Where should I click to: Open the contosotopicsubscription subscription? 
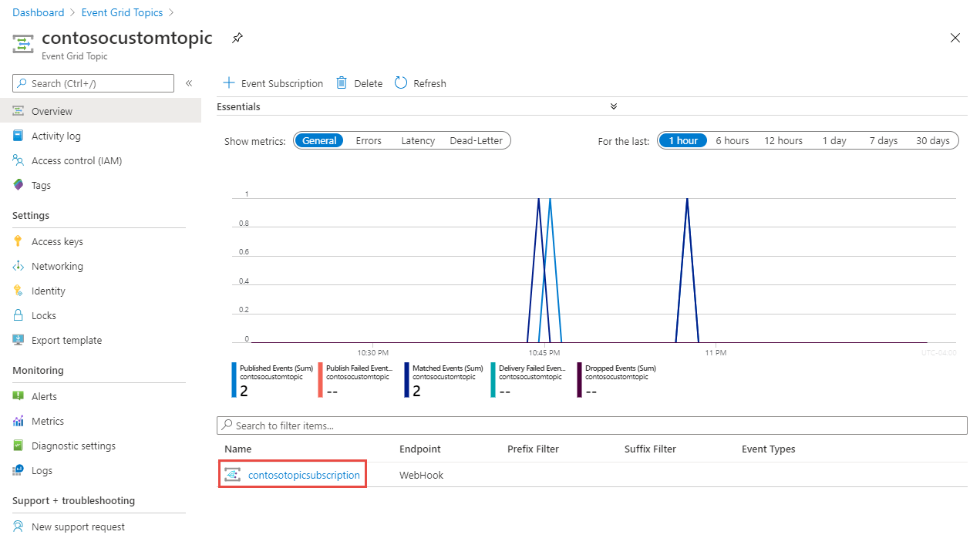[300, 474]
